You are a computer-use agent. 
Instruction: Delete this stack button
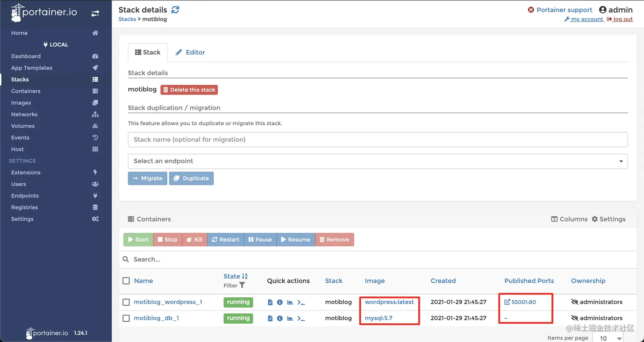click(189, 90)
